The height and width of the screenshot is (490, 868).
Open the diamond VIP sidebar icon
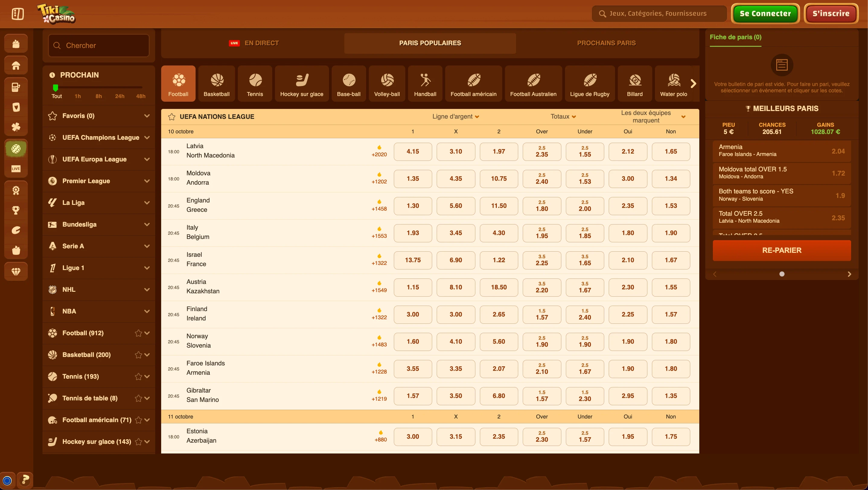pos(16,271)
